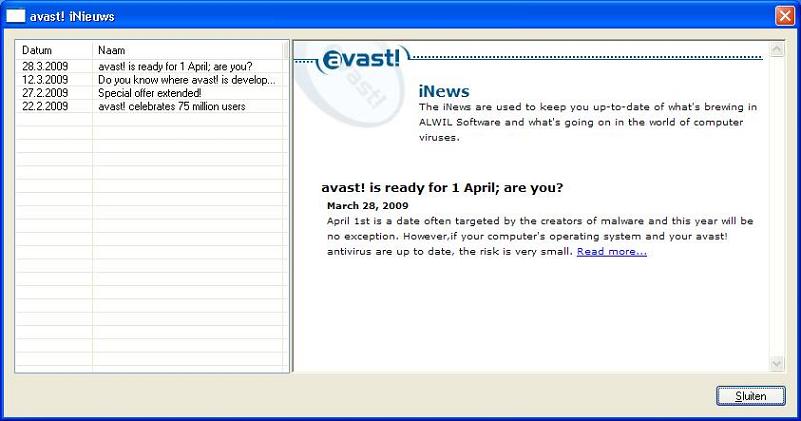Sort the list by Datum column header
This screenshot has width=801, height=421.
click(x=54, y=50)
